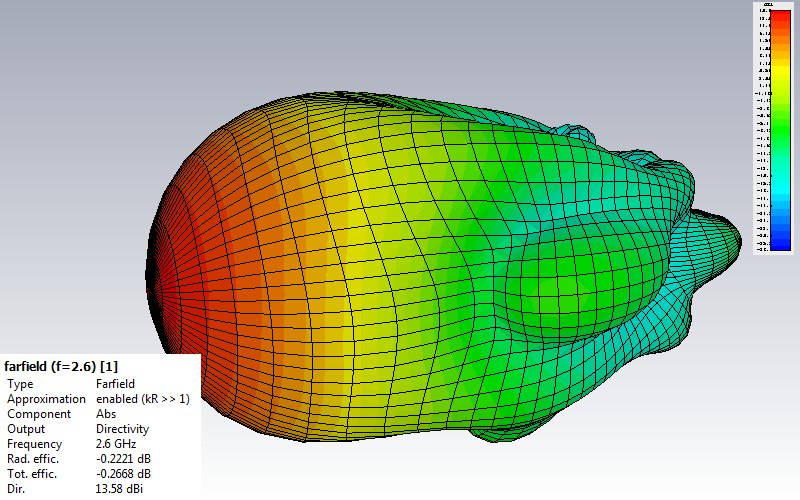The image size is (800, 500).
Task: Click the -0.2668 dB total efficiency value
Action: 123,474
